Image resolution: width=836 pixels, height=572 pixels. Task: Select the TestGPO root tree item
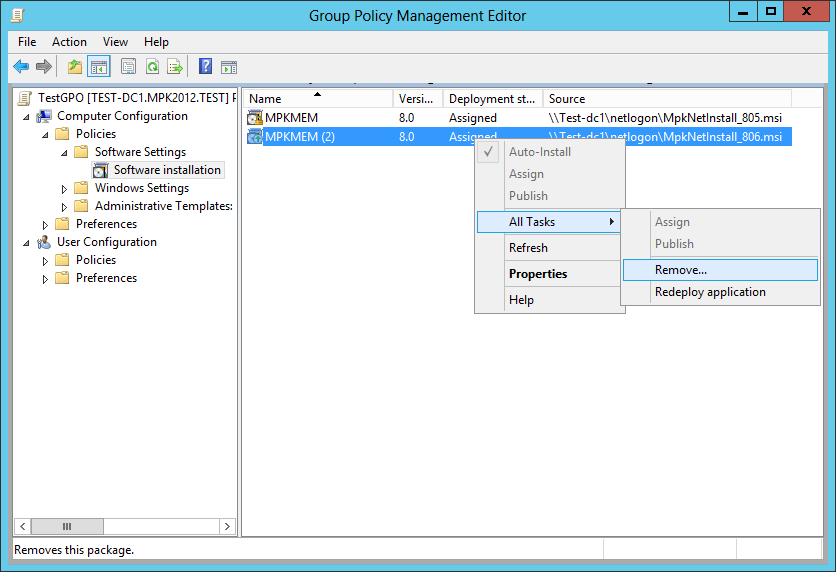[x=136, y=98]
